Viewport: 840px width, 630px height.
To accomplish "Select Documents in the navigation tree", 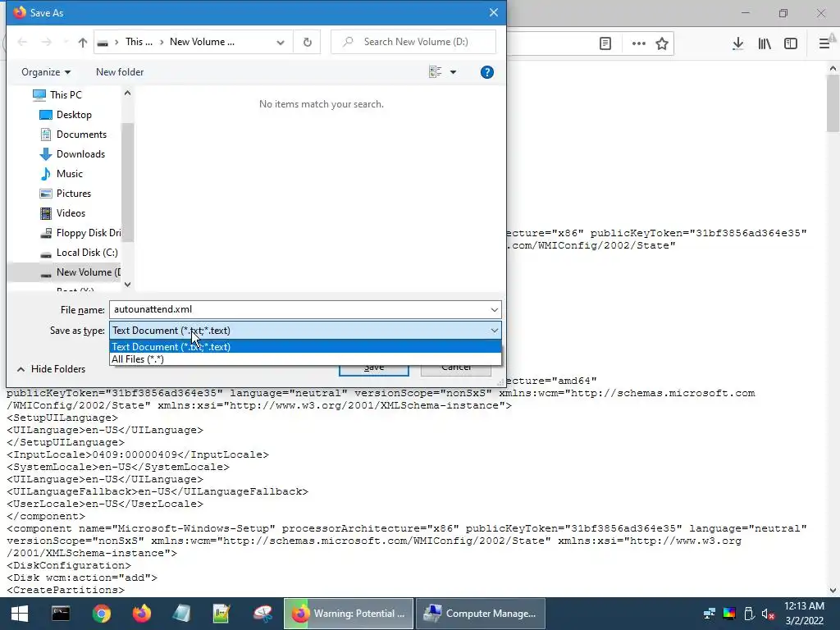I will click(x=73, y=135).
